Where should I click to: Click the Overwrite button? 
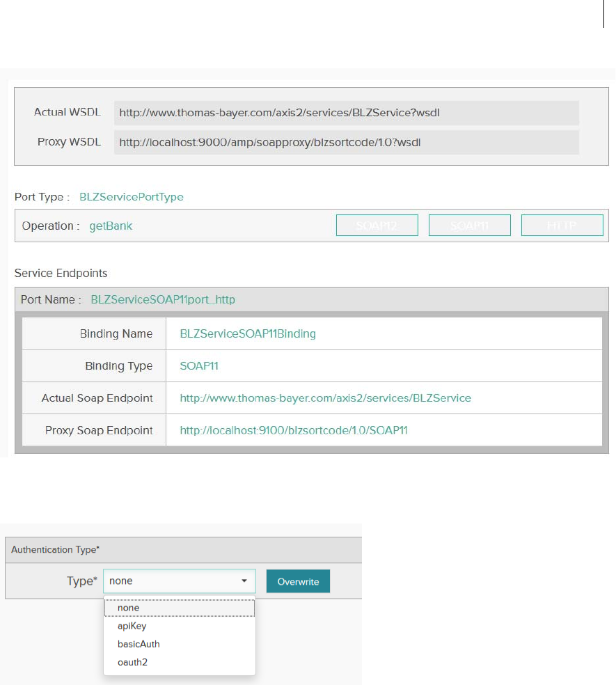coord(298,581)
